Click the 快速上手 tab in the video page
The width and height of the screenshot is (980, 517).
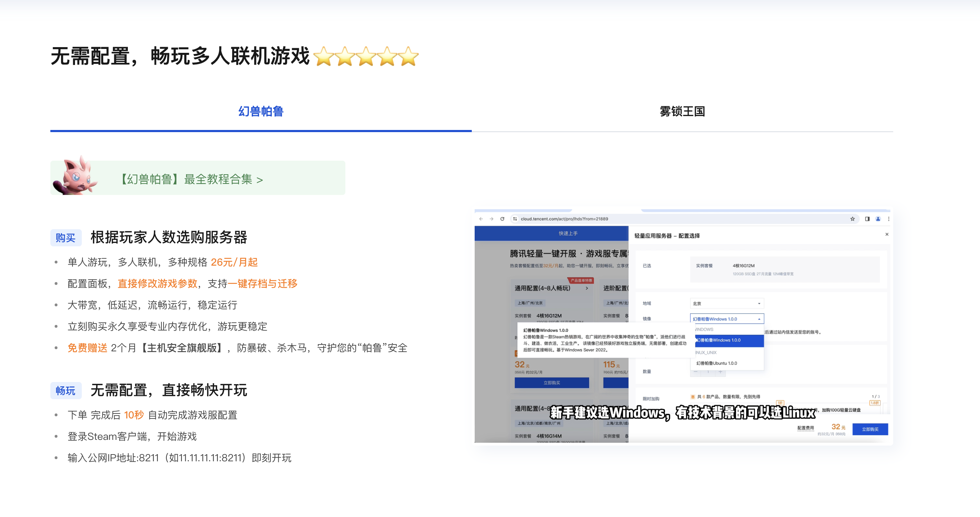pyautogui.click(x=567, y=234)
